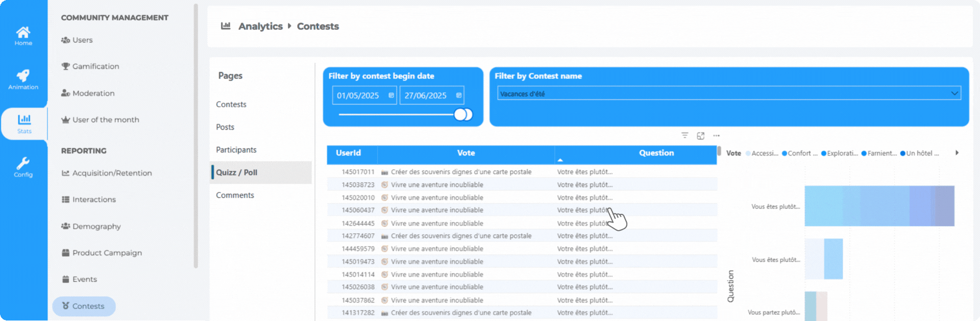
Task: Toggle the Farniente legend item
Action: [878, 153]
